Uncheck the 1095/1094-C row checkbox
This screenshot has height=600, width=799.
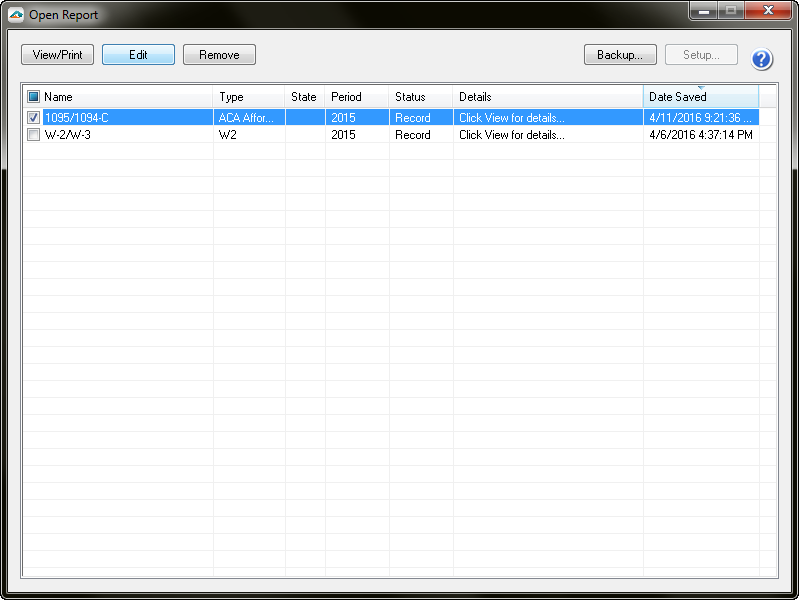[34, 118]
